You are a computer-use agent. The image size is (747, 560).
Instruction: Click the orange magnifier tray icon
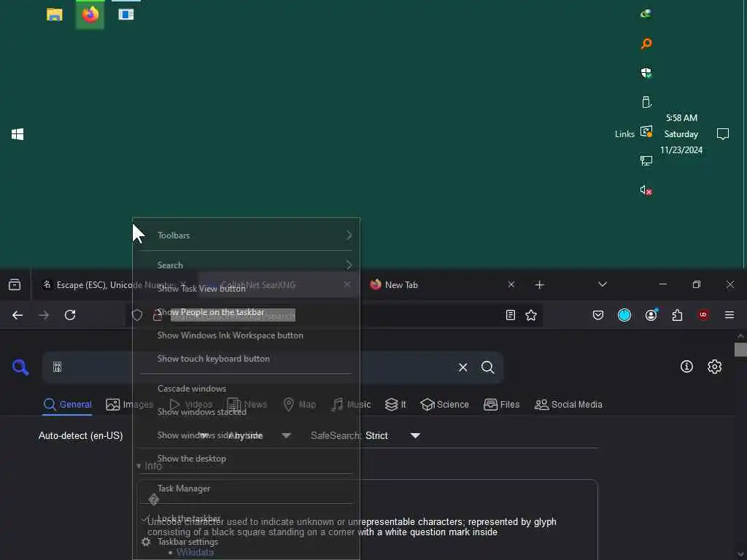[646, 44]
